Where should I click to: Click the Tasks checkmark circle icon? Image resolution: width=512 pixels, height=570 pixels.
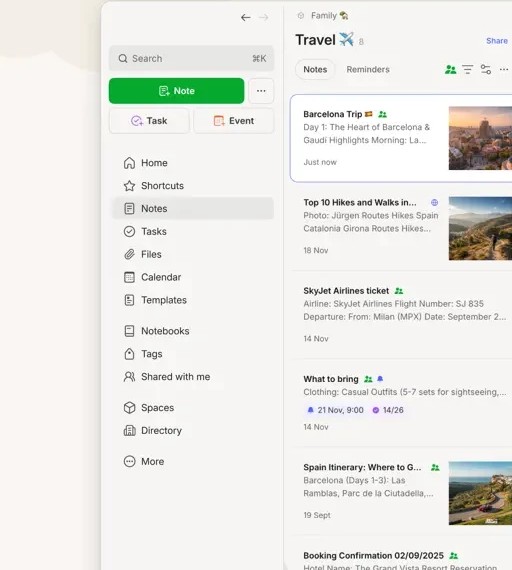pyautogui.click(x=129, y=231)
